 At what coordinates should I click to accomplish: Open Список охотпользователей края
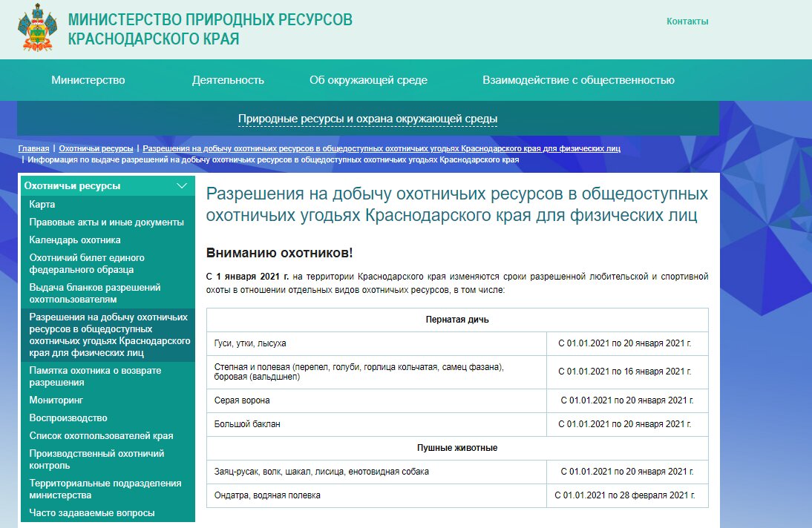click(102, 435)
